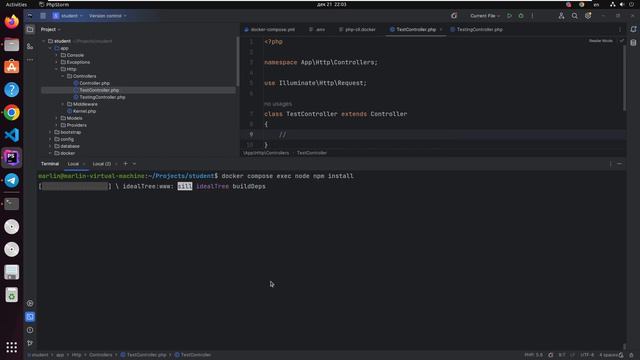640x360 pixels.
Task: Expand the bootstrap folder
Action: coord(50,132)
